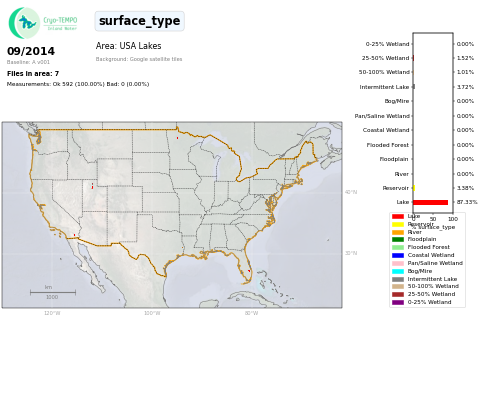The height and width of the screenshot is (410, 492).
Task: Click the Cryo-TEMPO Inland Water logo
Action: pyautogui.click(x=43, y=23)
